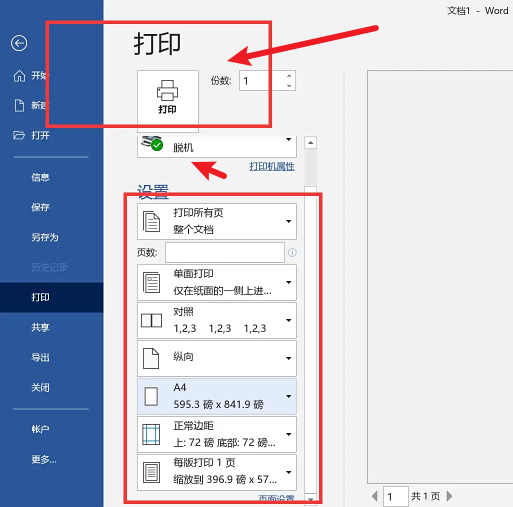Open the A4 paper size dropdown

click(x=217, y=396)
